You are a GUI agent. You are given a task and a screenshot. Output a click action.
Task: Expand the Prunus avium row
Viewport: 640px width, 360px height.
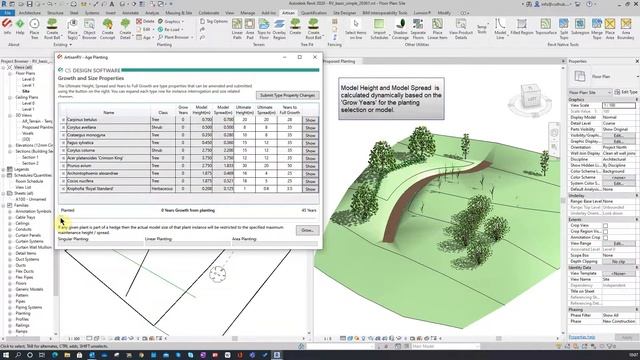(63, 166)
